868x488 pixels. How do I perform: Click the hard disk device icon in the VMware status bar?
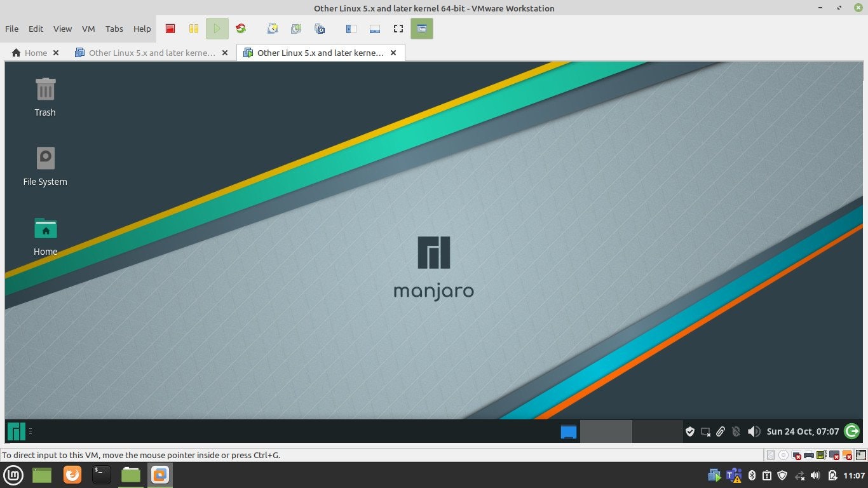click(771, 455)
